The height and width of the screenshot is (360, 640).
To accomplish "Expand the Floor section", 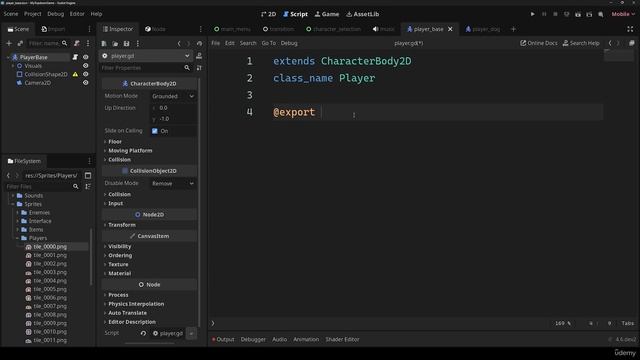I will pos(115,142).
